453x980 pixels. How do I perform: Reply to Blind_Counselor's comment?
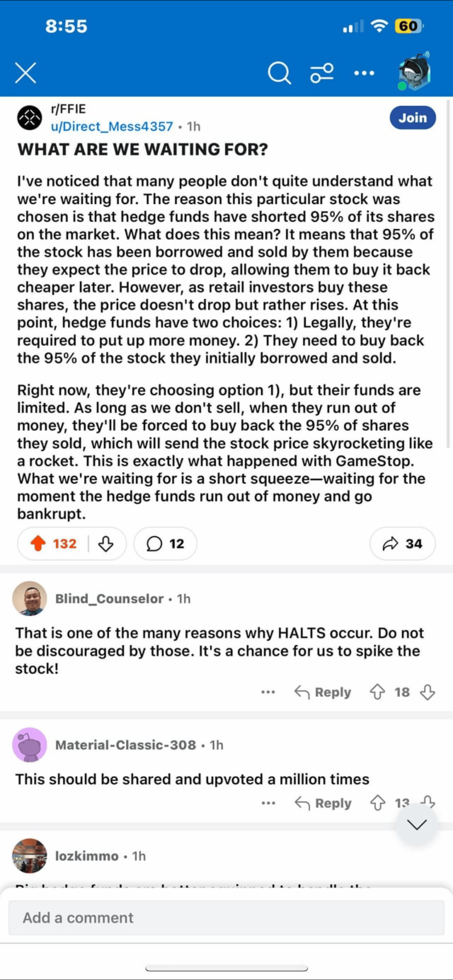323,692
